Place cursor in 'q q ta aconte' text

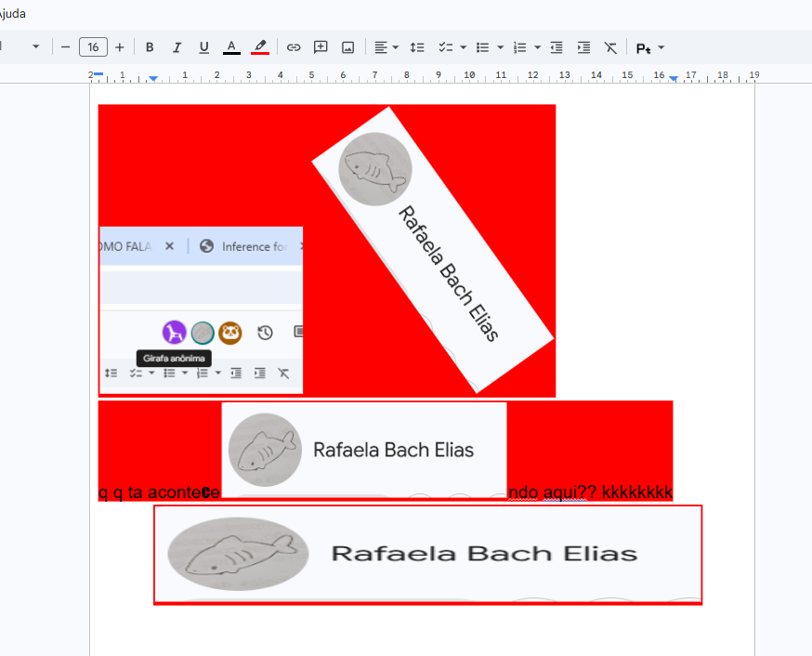(x=150, y=492)
